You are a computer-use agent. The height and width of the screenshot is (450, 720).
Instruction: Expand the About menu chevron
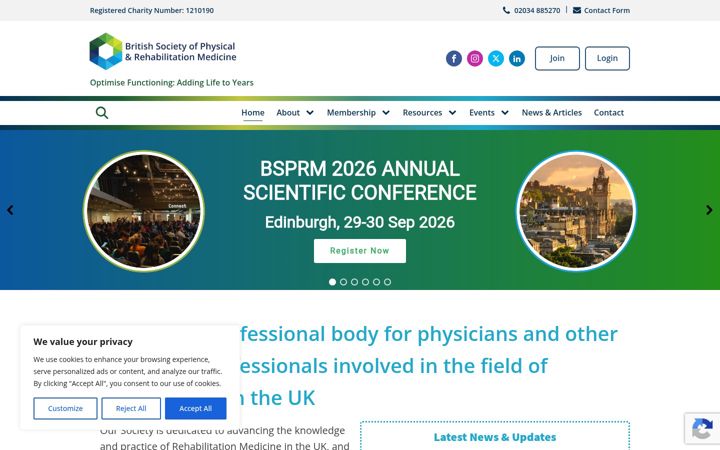pos(310,112)
